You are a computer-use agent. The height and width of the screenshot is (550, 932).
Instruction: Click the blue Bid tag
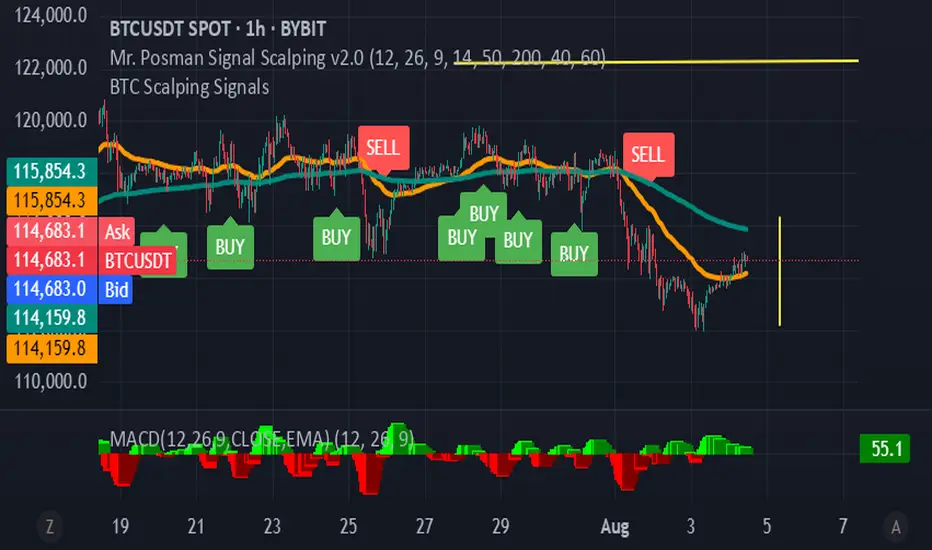116,290
